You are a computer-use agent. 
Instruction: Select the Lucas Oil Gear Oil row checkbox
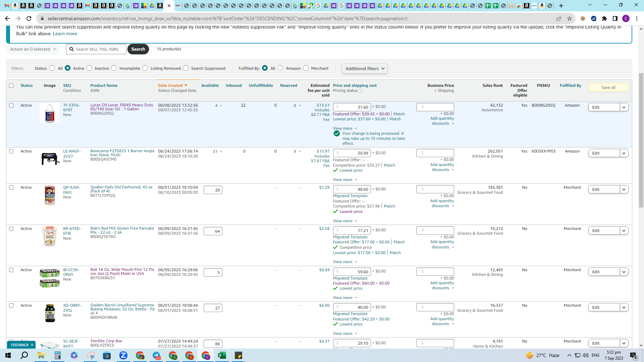[11, 106]
